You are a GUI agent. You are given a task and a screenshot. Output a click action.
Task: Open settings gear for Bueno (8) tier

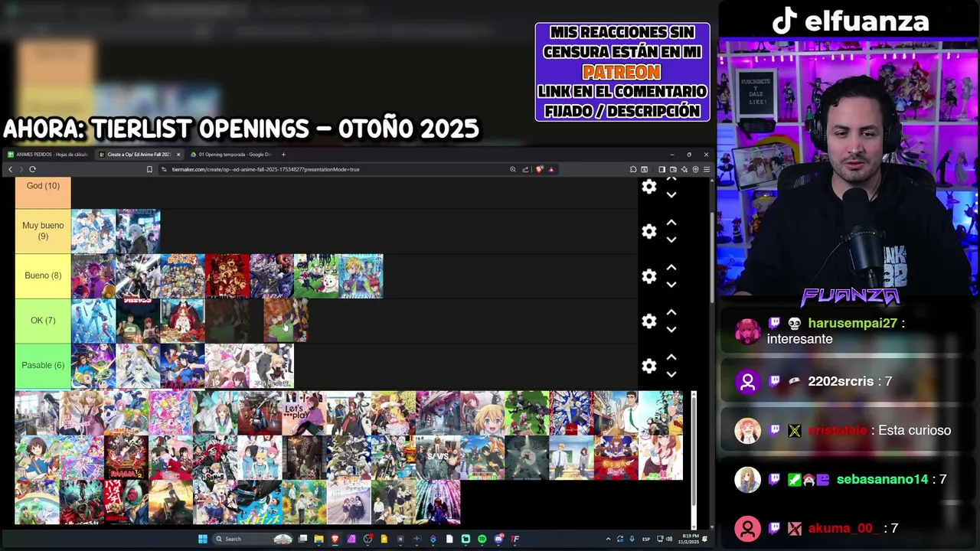coord(649,276)
